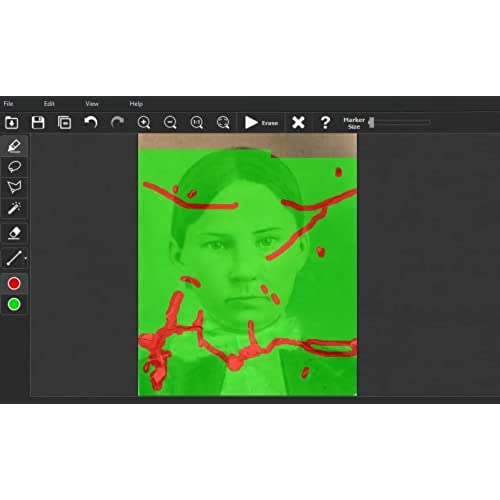
Task: Choose the green marker color
Action: 14,304
